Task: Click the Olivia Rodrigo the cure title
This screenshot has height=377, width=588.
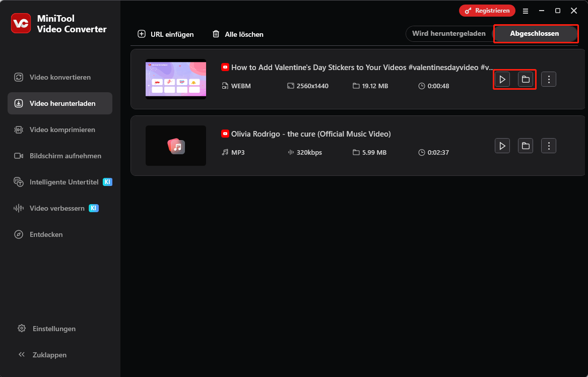Action: pos(311,134)
